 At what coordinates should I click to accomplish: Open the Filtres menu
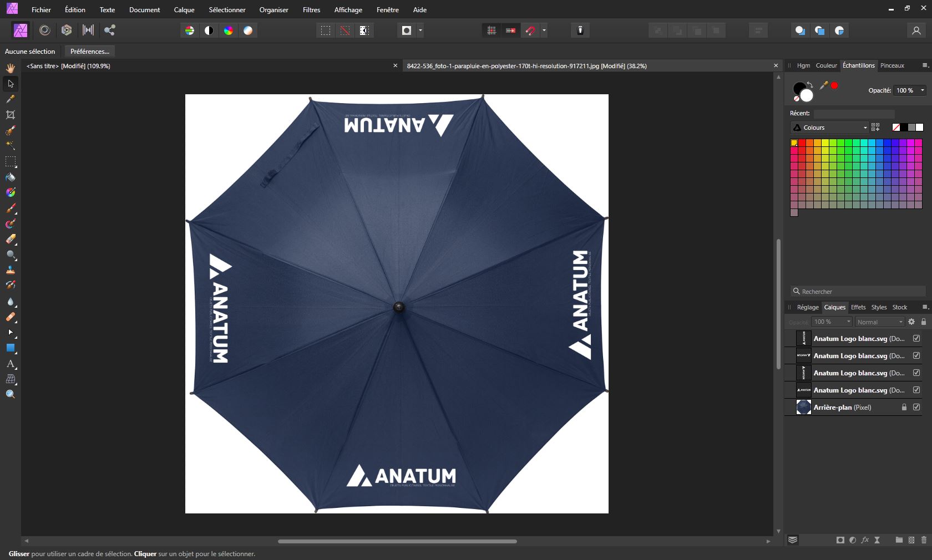click(x=311, y=10)
